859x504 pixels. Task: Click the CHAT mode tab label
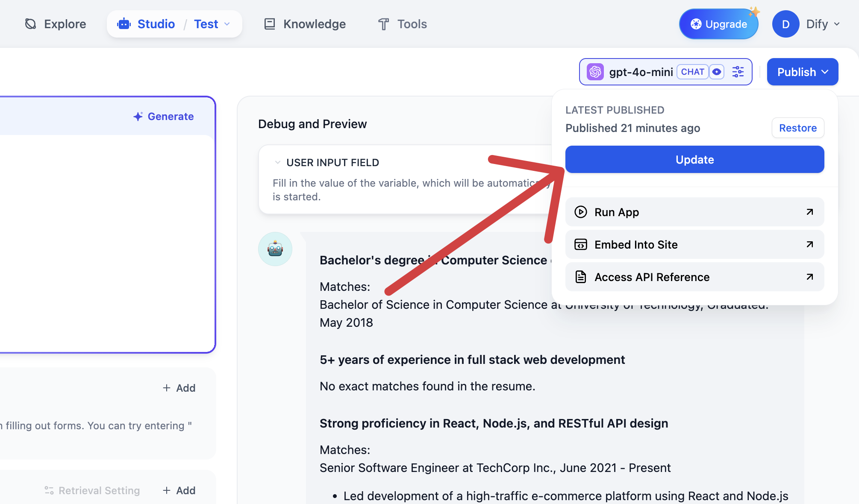point(692,71)
